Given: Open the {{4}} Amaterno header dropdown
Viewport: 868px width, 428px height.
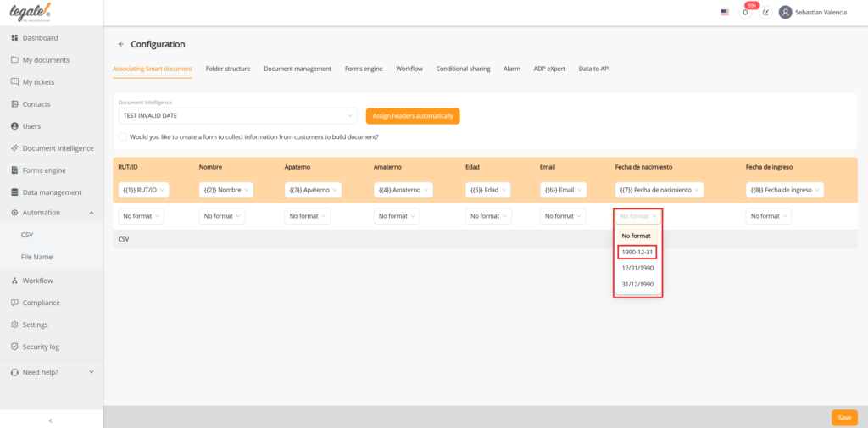Looking at the screenshot, I should pos(403,190).
